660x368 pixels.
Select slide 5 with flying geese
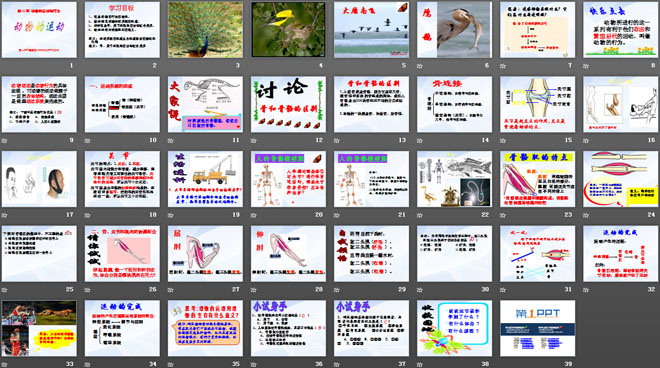tap(371, 29)
